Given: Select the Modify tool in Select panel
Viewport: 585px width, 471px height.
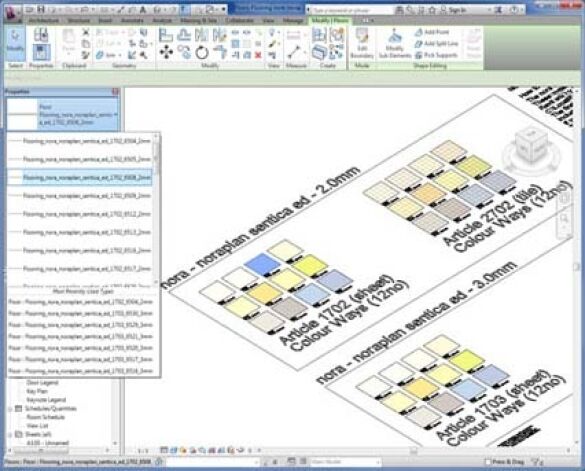Looking at the screenshot, I should pyautogui.click(x=15, y=43).
